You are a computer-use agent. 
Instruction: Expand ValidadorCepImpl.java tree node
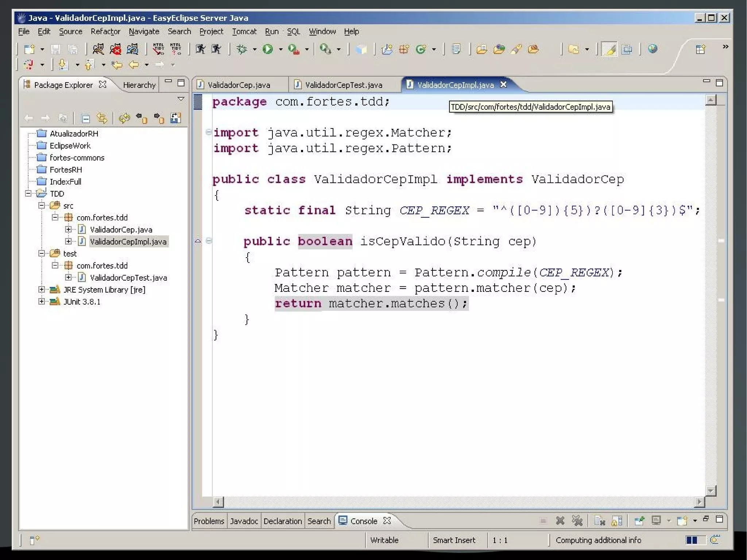68,241
